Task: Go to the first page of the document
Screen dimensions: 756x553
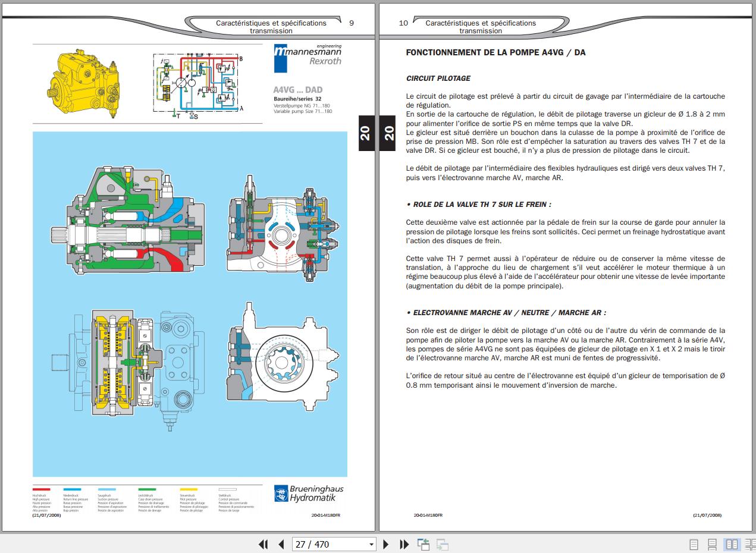Action: 263,544
